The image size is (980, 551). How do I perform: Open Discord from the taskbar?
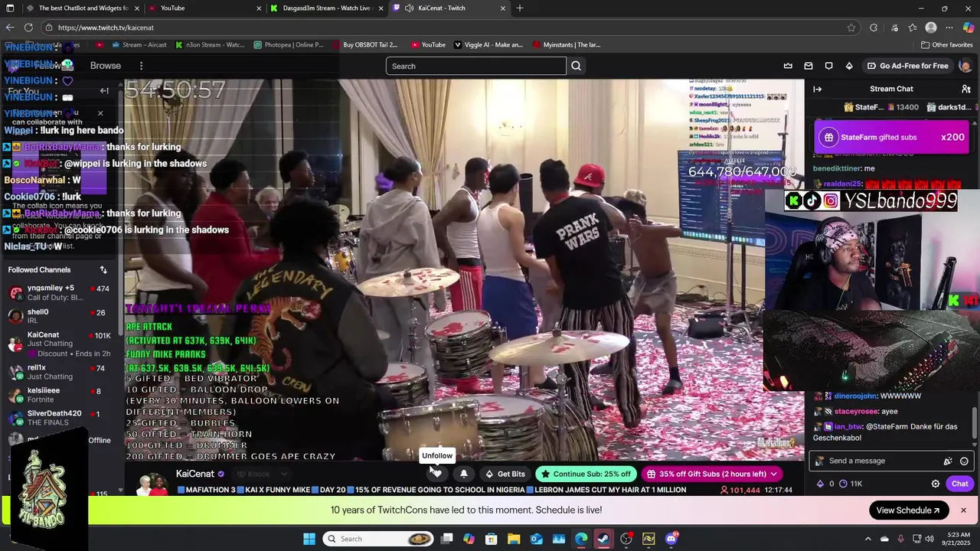[671, 539]
